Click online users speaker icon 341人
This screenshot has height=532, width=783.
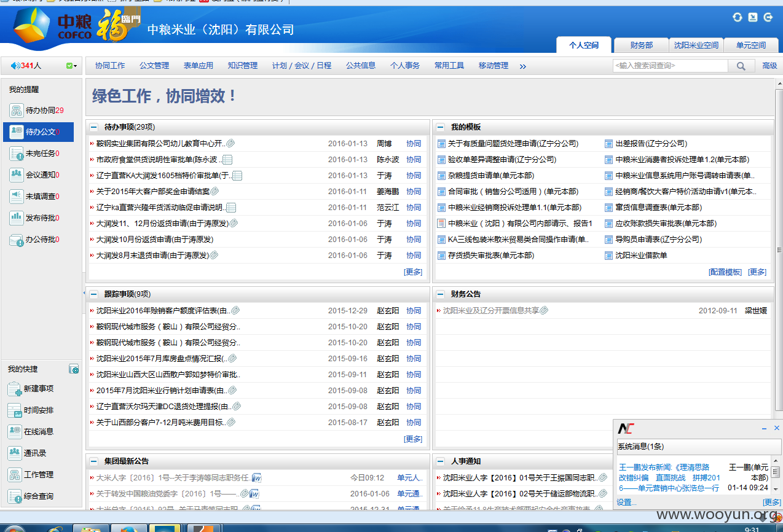click(x=15, y=66)
